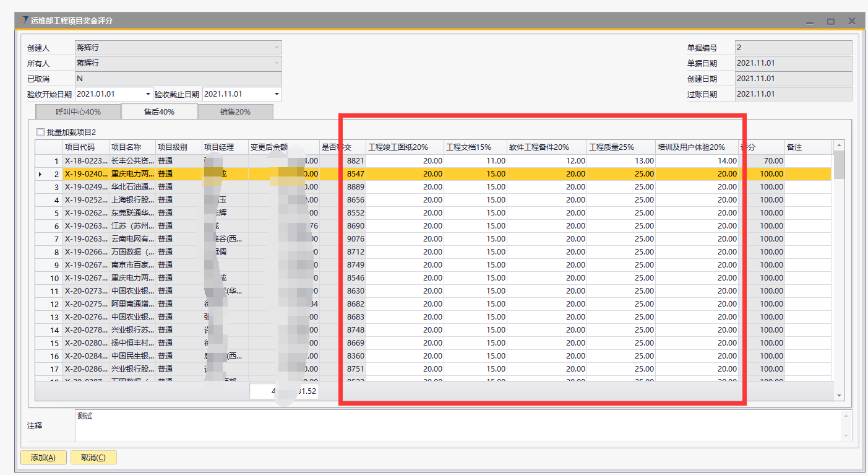Screen dimensions: 868x475
Task: Click the 工程质量25% column header
Action: pyautogui.click(x=621, y=147)
